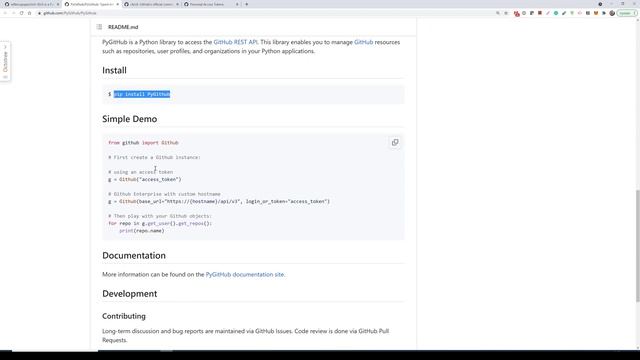Viewport: 640px width, 360px height.
Task: Open the GitHub link in description
Action: (364, 42)
